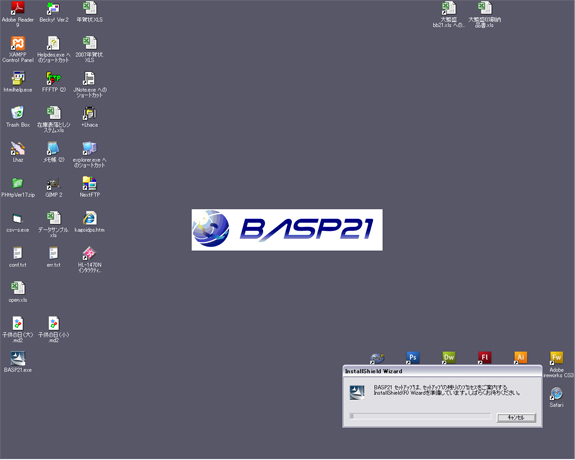Select the PHttpVer17.zip file icon
Screen dimensions: 575x460
click(18, 183)
